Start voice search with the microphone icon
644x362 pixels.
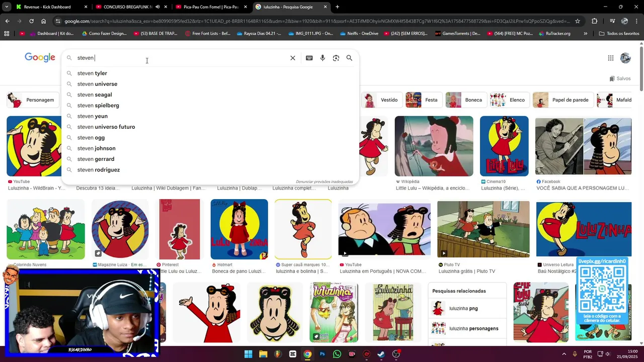[323, 58]
